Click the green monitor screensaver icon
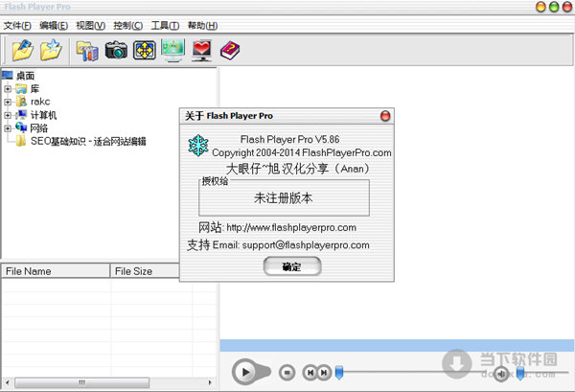 point(173,50)
